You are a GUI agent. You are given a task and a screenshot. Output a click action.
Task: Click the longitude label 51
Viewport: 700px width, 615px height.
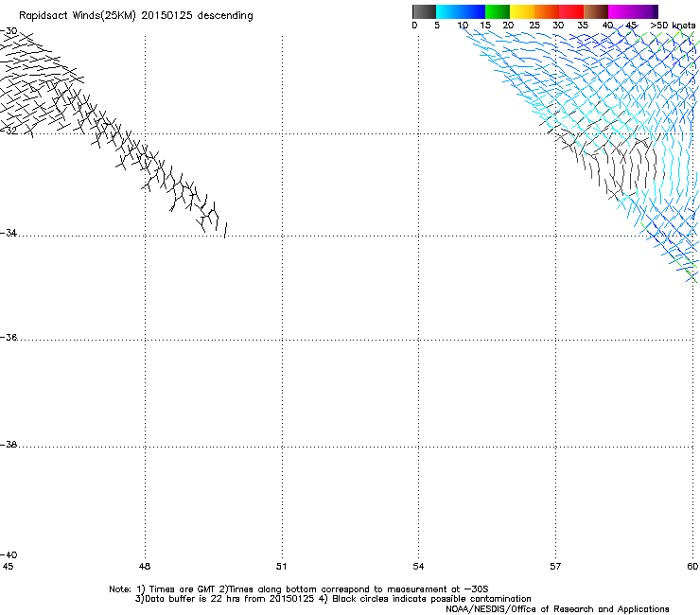click(x=281, y=567)
